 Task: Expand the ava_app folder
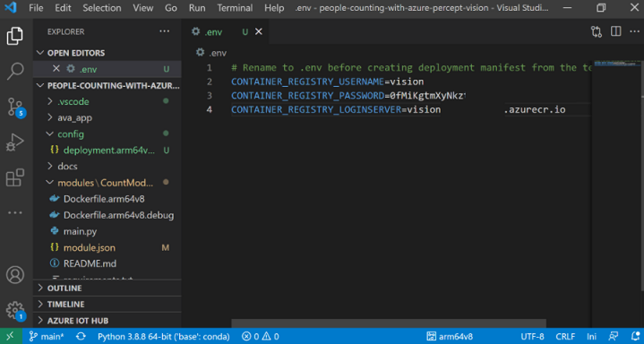(107, 118)
